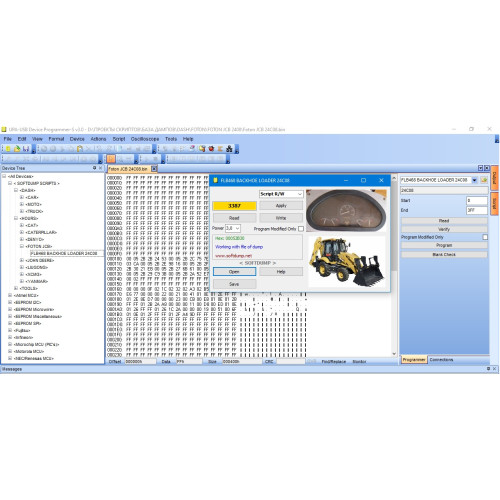Click the eraser toolbar icon

click(192, 149)
